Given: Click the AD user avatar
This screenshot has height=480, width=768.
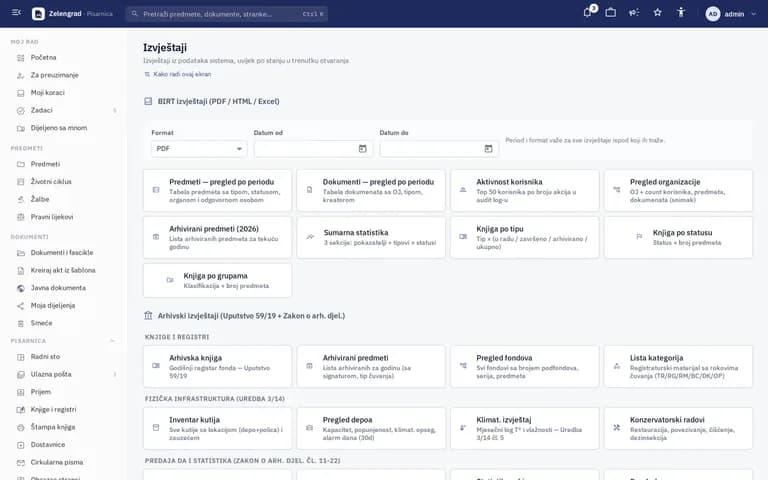Looking at the screenshot, I should [x=713, y=14].
